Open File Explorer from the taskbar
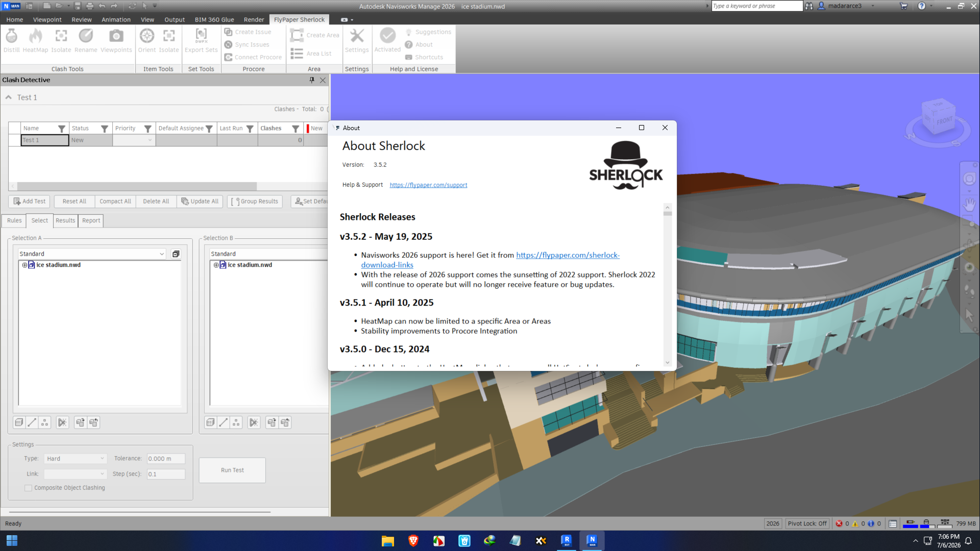The image size is (980, 551). [388, 540]
